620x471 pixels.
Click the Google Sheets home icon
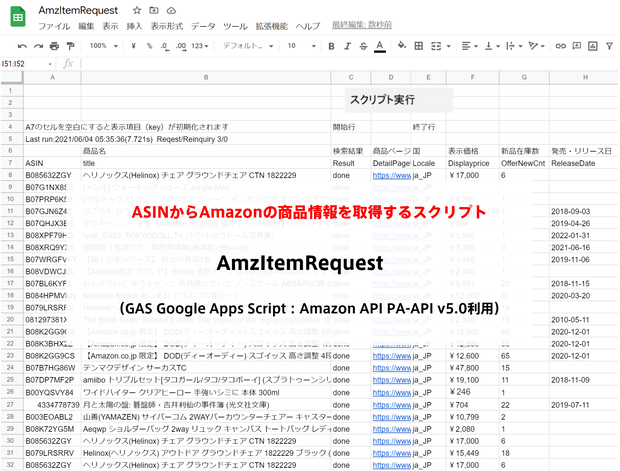point(17,17)
